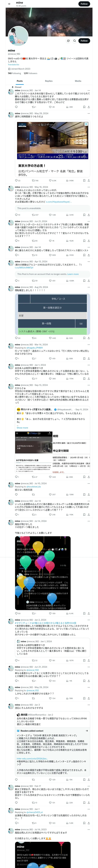Open the mine profile avatar picture
This screenshot has width=98, height=868.
tap(18, 37)
